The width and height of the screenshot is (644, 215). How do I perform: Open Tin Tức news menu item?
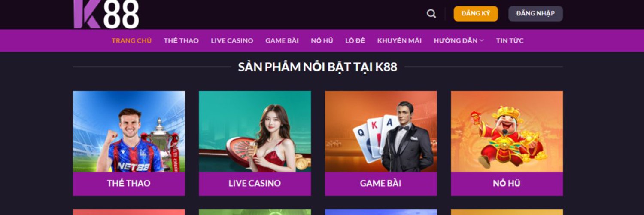[x=510, y=40]
